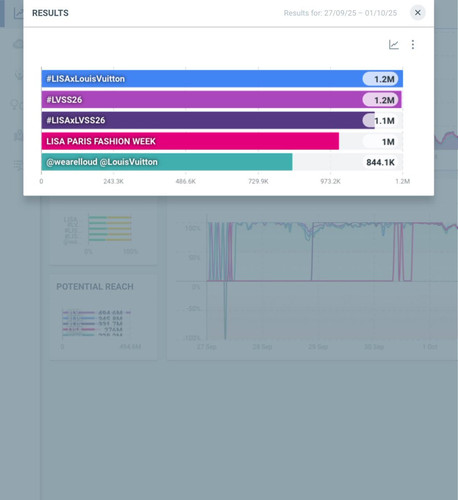This screenshot has width=458, height=500.
Task: Click the 844.1K value label
Action: point(380,162)
